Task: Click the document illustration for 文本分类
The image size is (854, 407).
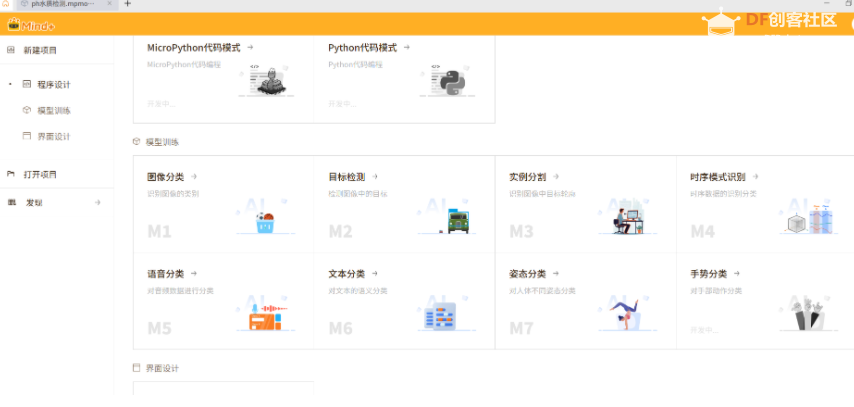Action: coord(440,317)
